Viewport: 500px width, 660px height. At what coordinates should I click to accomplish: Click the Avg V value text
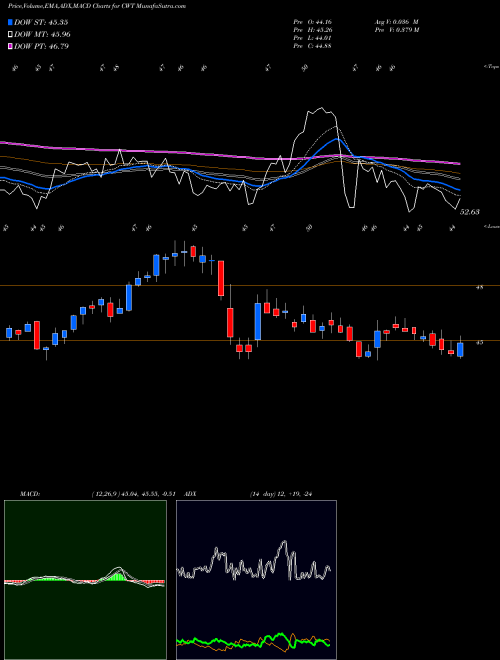(397, 21)
